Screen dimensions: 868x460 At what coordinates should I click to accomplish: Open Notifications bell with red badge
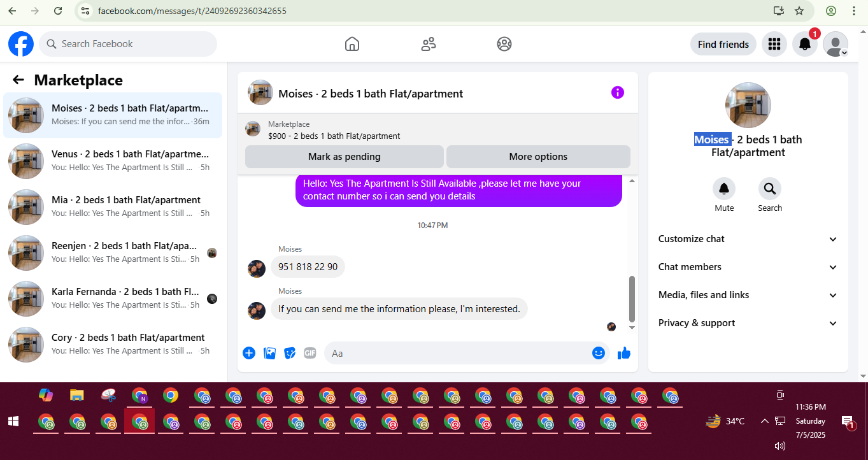pos(805,44)
